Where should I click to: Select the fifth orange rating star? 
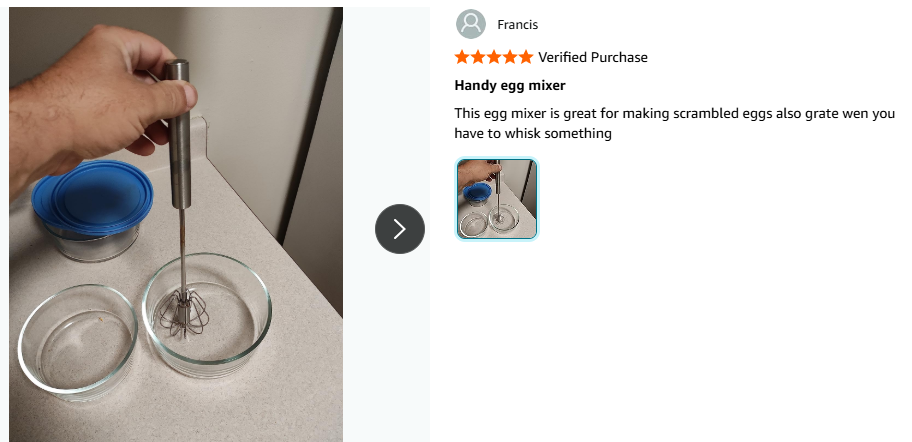[x=525, y=57]
